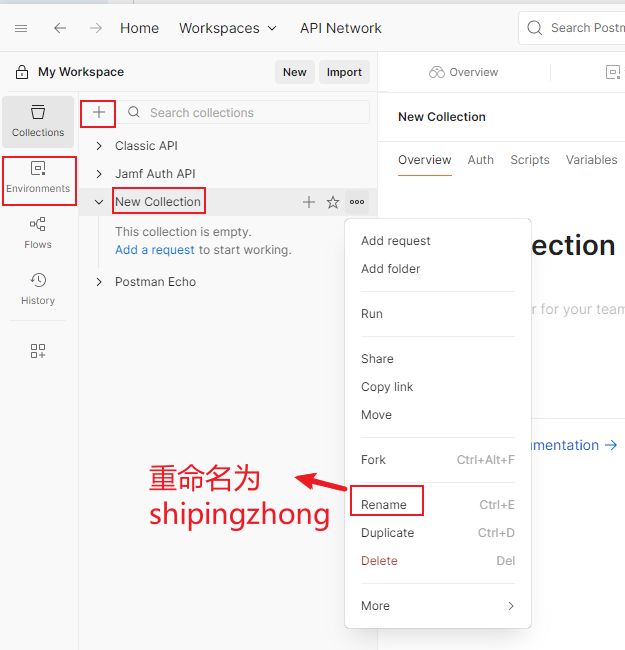Expand the Classic API collection

pyautogui.click(x=99, y=146)
